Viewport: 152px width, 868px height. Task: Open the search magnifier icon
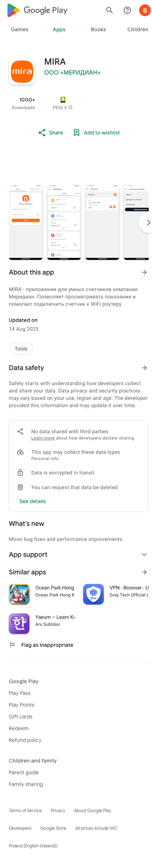coord(109,10)
